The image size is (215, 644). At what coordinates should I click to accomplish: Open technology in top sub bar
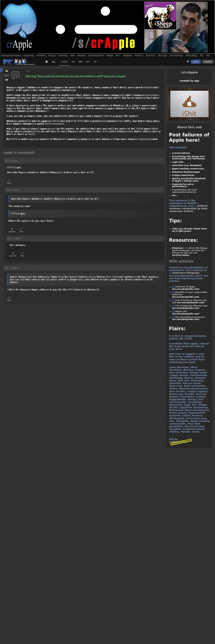(x=176, y=56)
